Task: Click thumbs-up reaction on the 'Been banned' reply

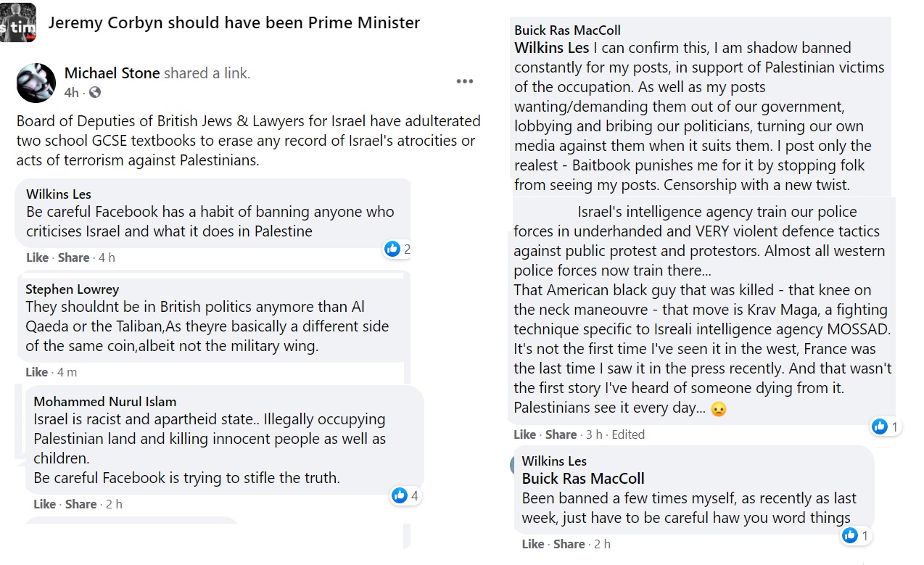Action: 850,536
